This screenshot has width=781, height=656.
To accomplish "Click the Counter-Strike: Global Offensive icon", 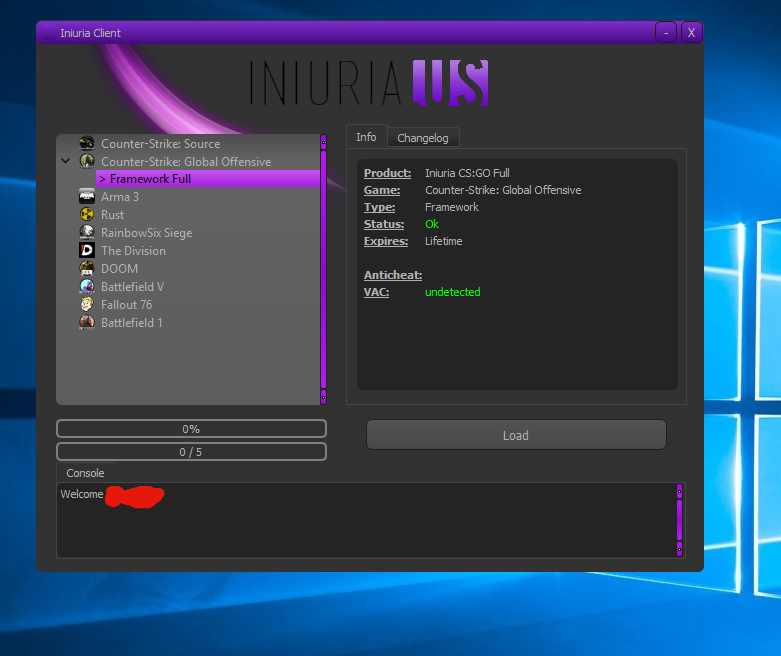I will [x=87, y=161].
